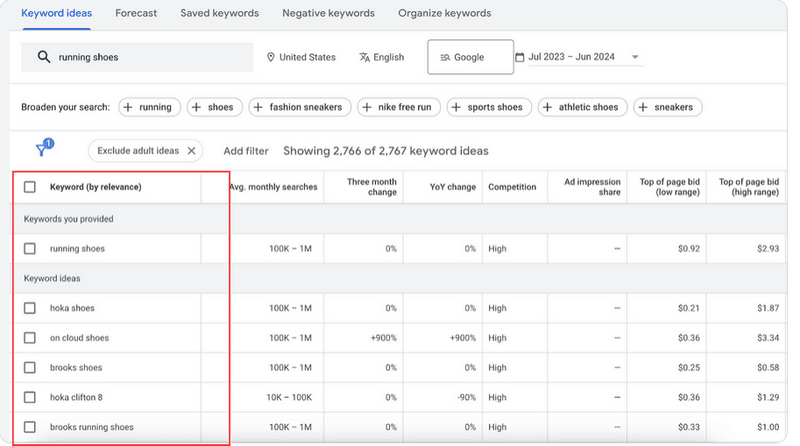Check the brooks running shoes keyword box
The image size is (800, 446).
coord(30,427)
